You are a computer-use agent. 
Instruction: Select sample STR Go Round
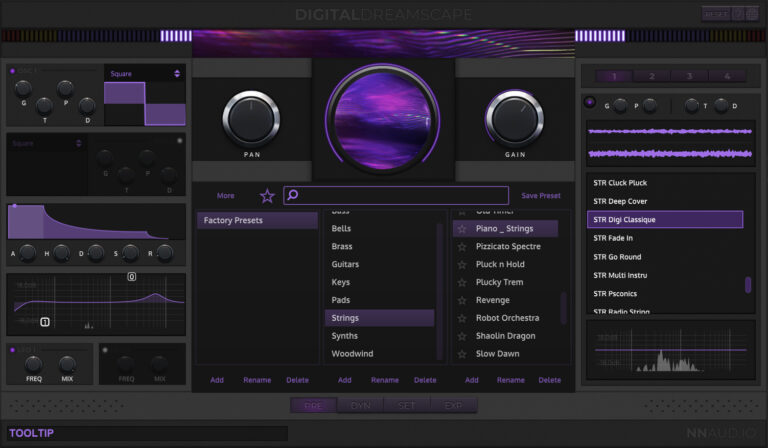pyautogui.click(x=665, y=257)
